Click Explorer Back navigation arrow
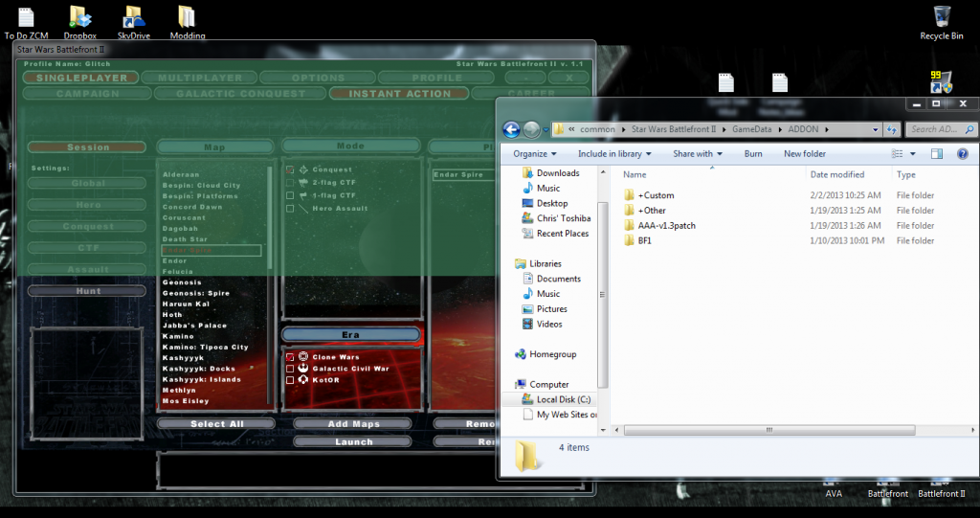Screen dimensions: 980x518 (511, 129)
